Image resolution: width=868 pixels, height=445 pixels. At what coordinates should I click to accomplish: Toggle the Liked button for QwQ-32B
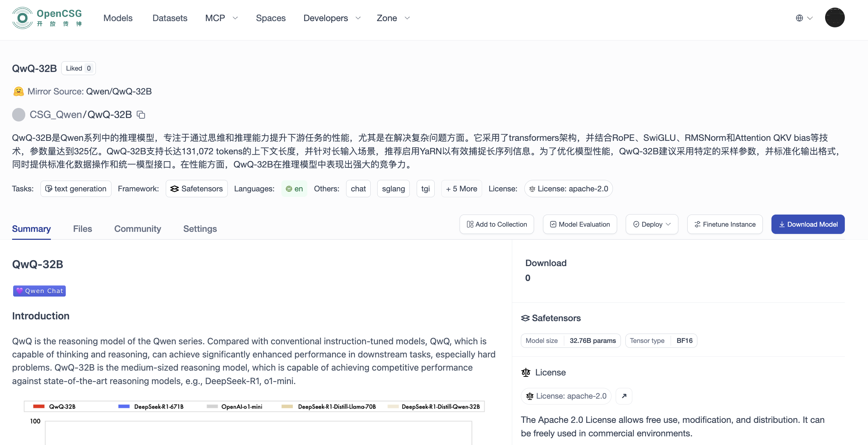coord(79,68)
